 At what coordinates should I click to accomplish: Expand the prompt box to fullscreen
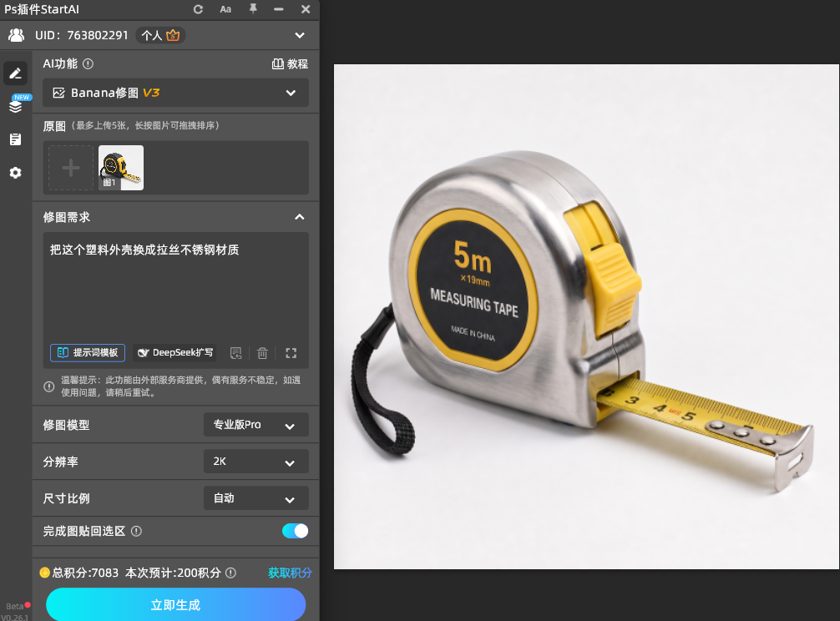(291, 353)
